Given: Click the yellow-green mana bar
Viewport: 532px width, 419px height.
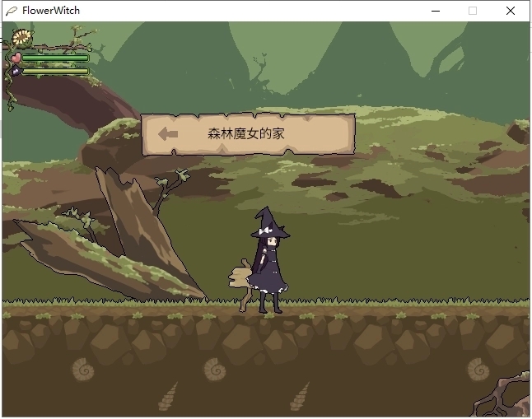Looking at the screenshot, I should 54,72.
